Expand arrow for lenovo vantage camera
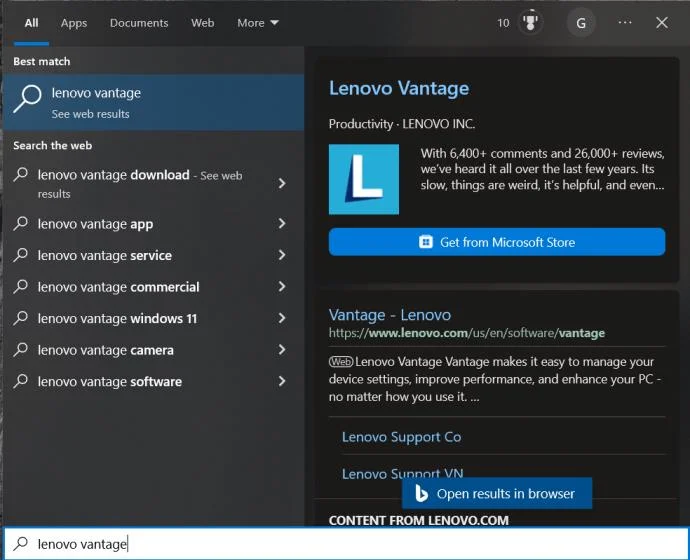Viewport: 690px width, 560px height. point(282,350)
